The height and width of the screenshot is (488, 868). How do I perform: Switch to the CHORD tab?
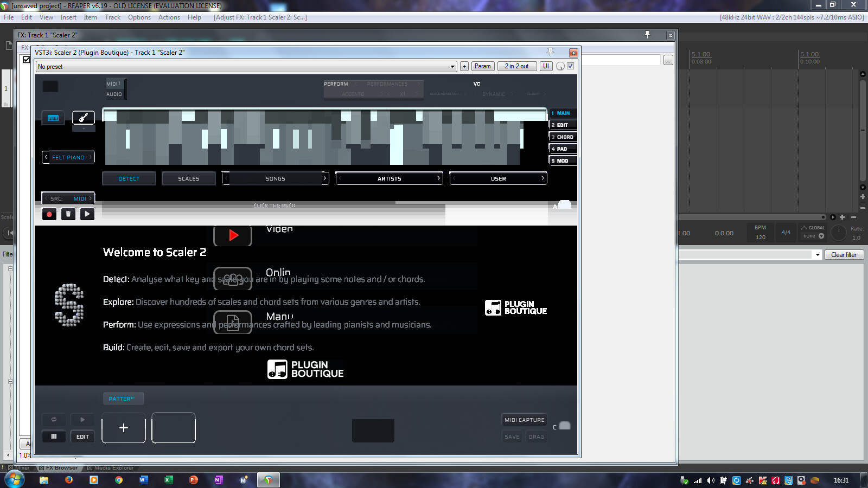[563, 137]
